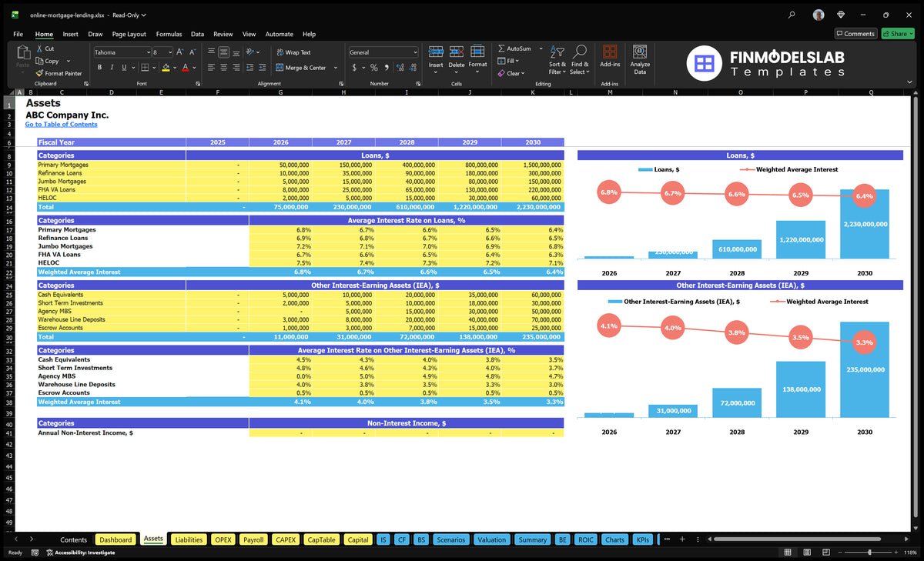Screen dimensions: 924x561
Task: Toggle Italic formatting
Action: (112, 68)
